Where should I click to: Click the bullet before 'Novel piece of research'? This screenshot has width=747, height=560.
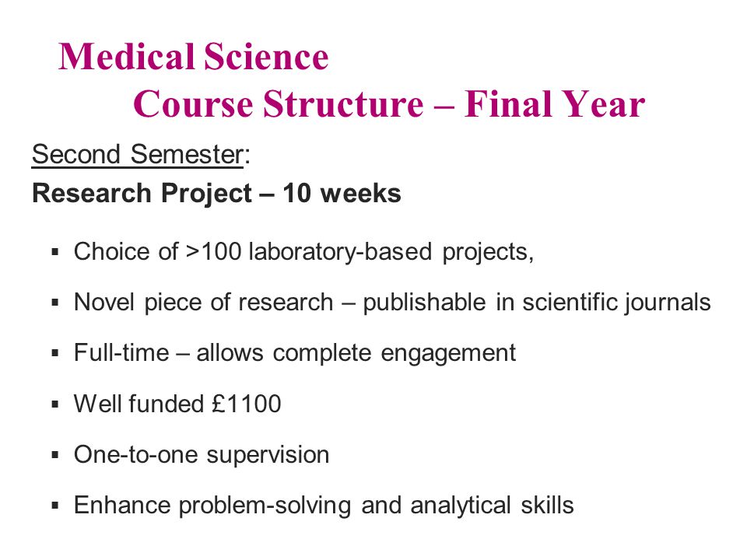tap(55, 303)
